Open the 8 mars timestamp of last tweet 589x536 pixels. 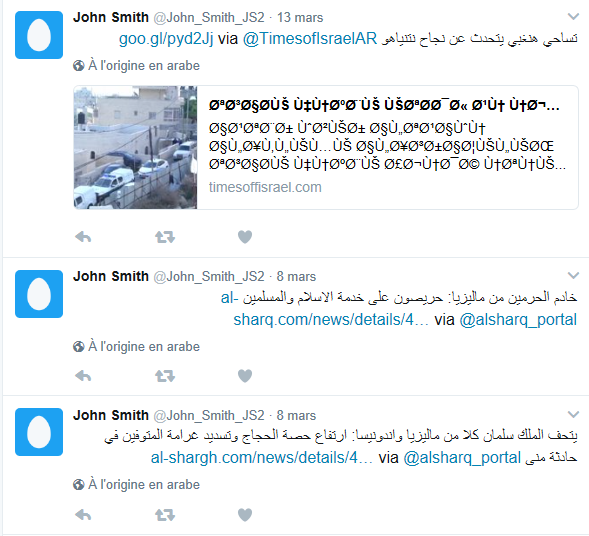coord(296,415)
